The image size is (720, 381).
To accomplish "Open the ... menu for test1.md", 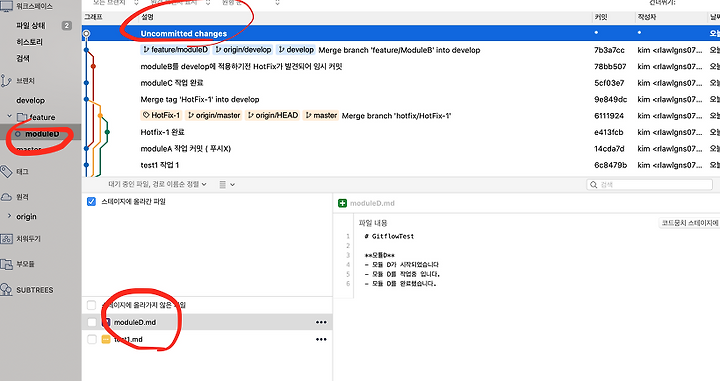I will click(x=321, y=340).
